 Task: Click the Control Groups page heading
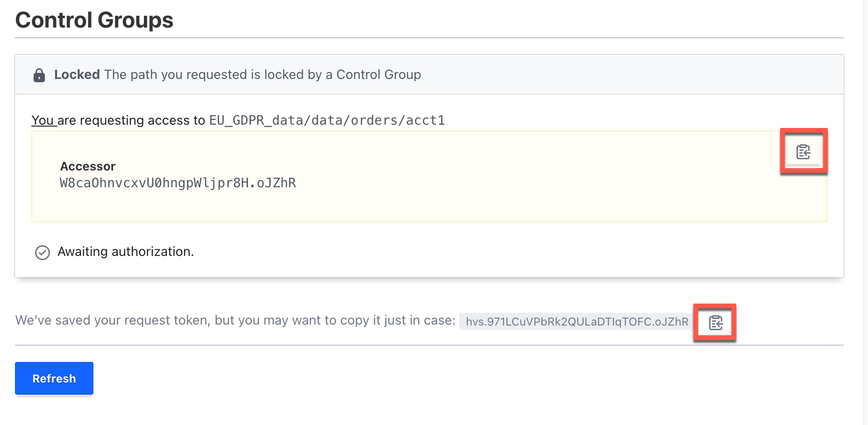click(x=94, y=20)
